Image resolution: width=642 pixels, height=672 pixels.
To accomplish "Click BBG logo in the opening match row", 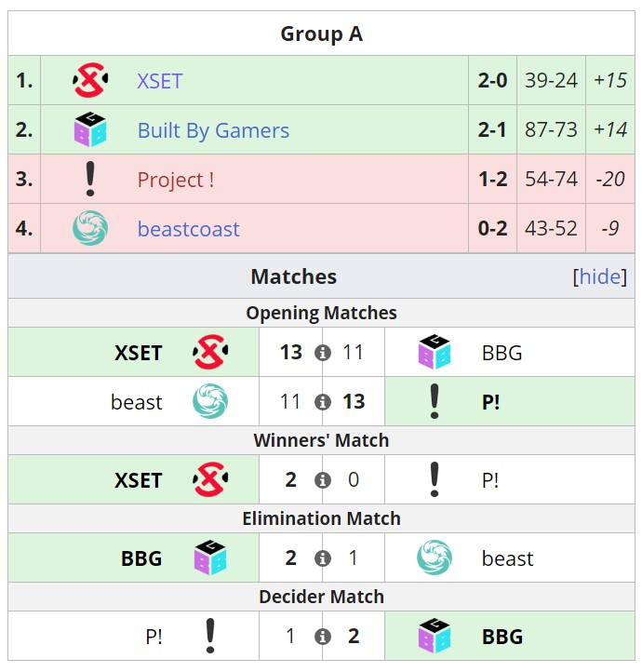I will click(x=435, y=352).
